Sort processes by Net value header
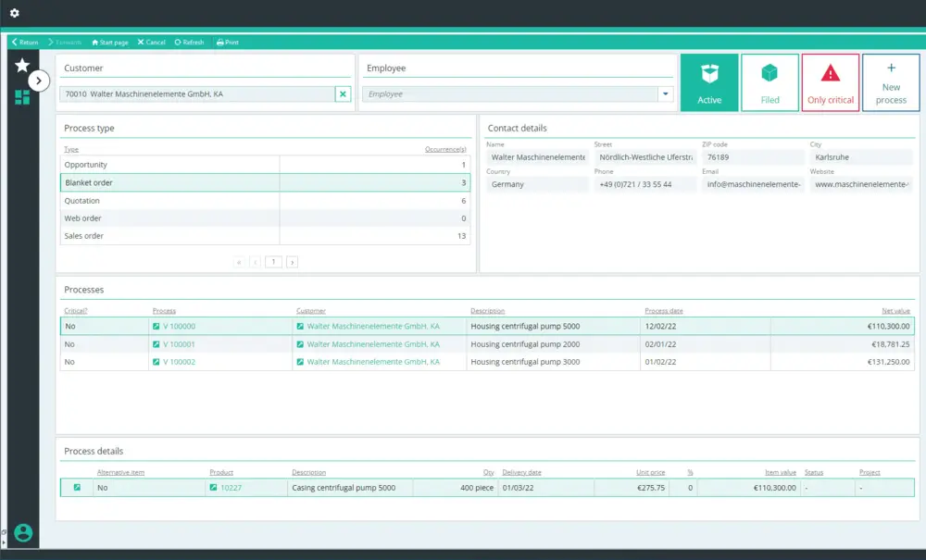 (895, 311)
